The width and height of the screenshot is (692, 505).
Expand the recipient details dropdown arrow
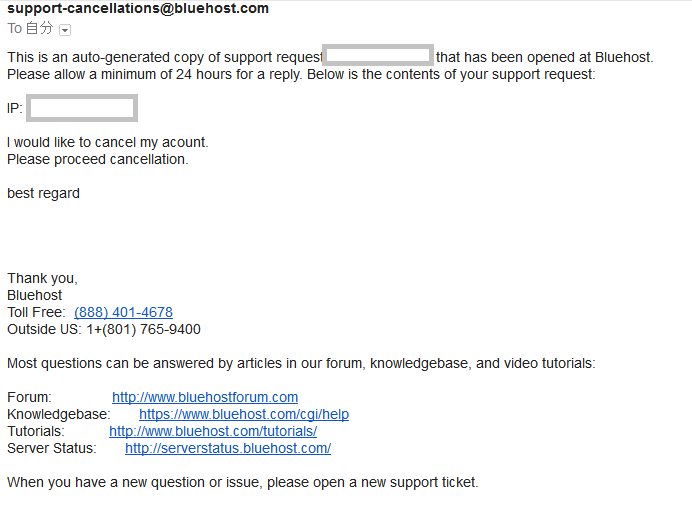65,30
